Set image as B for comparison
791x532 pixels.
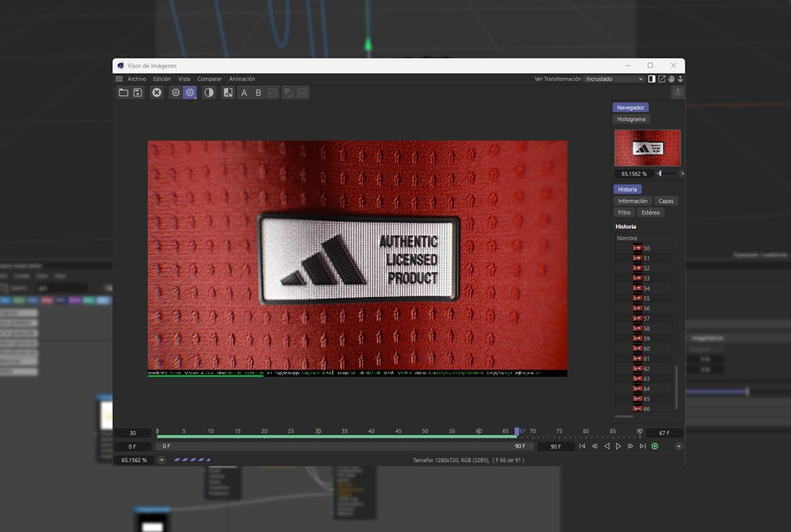click(259, 92)
